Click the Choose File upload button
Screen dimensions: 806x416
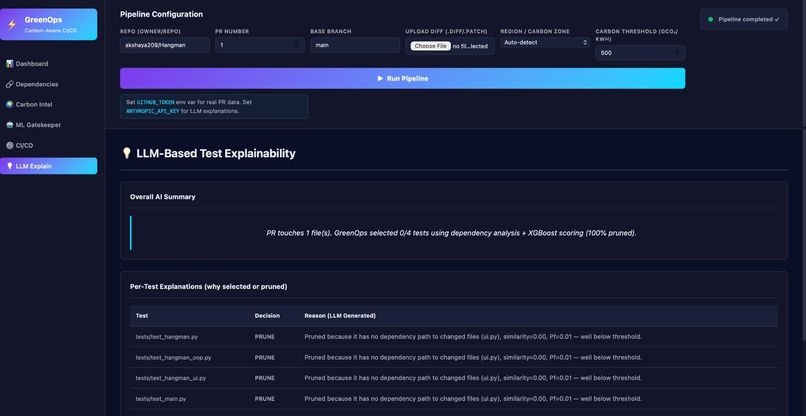click(430, 46)
